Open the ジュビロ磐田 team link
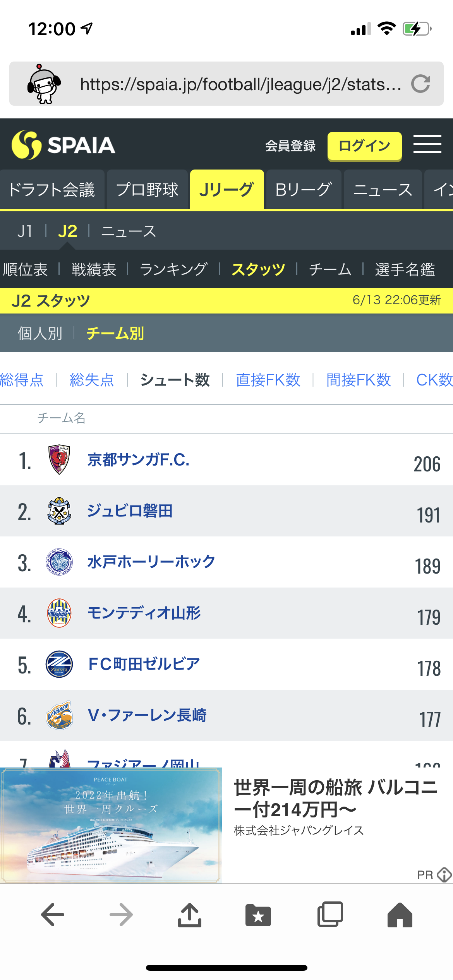The image size is (453, 980). pos(130,511)
